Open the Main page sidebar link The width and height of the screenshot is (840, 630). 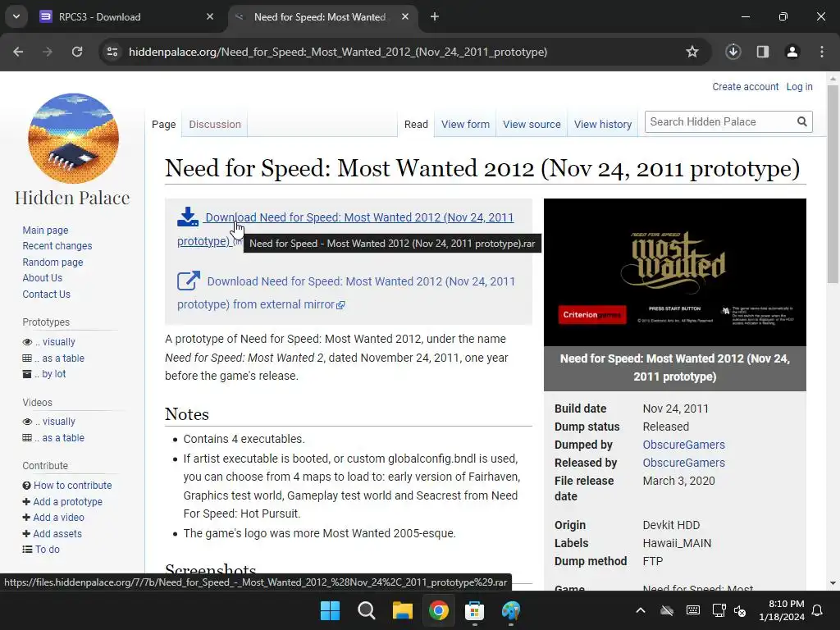pos(46,230)
